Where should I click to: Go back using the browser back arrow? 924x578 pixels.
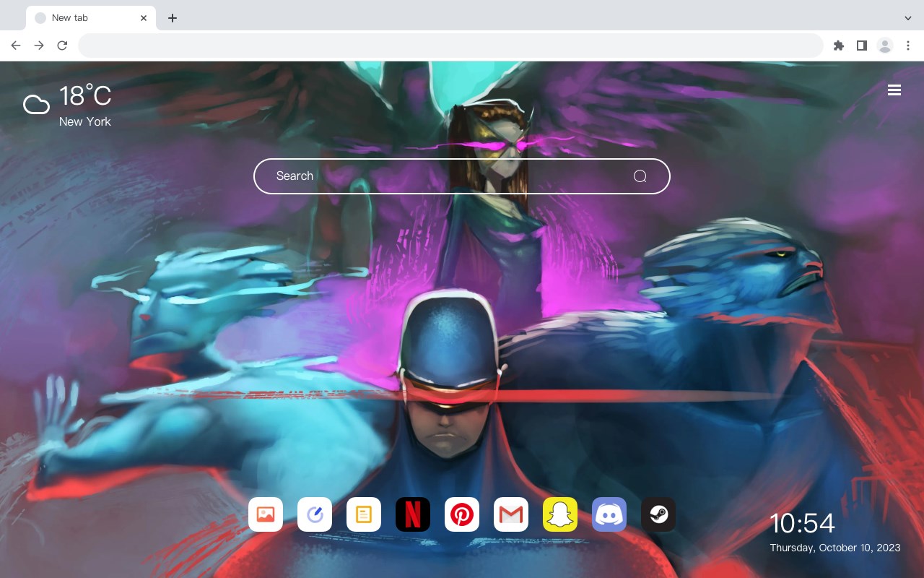point(16,46)
